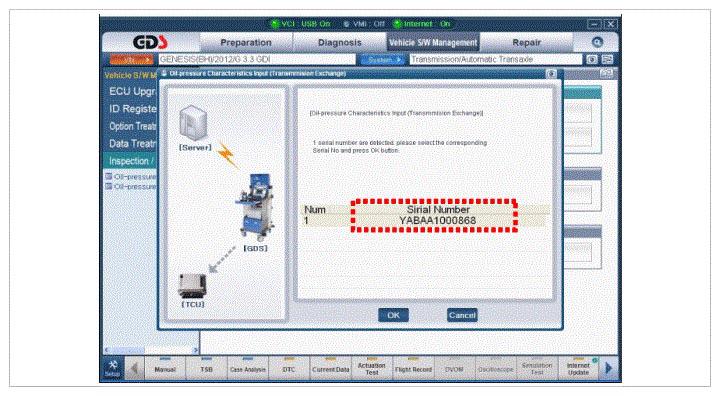The image size is (720, 396).
Task: Click the Cancel button in the dialog
Action: click(x=462, y=315)
